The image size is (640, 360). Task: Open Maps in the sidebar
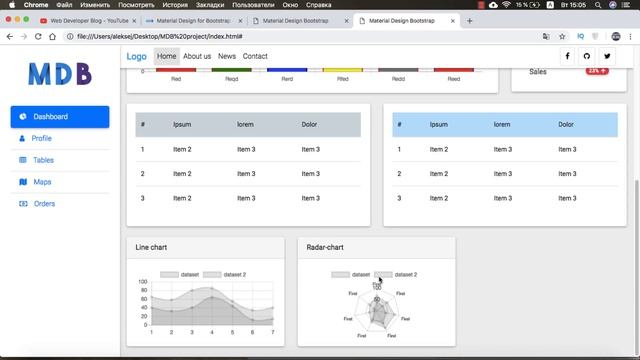click(60, 182)
